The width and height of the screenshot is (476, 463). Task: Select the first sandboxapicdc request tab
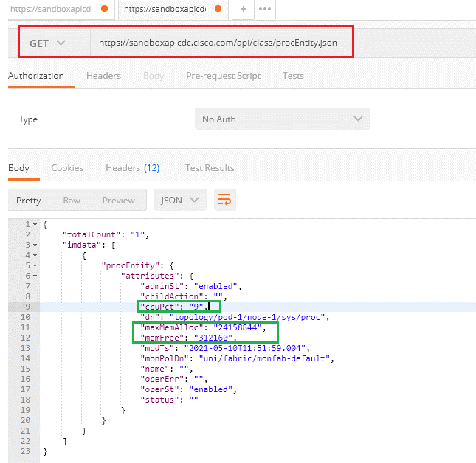(61, 9)
